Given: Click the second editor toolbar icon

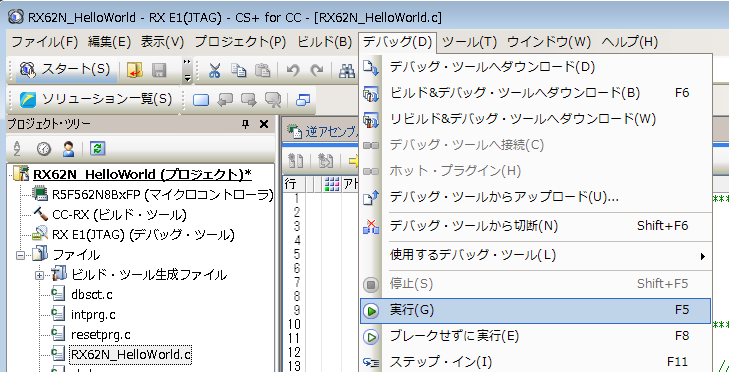Looking at the screenshot, I should tap(325, 161).
